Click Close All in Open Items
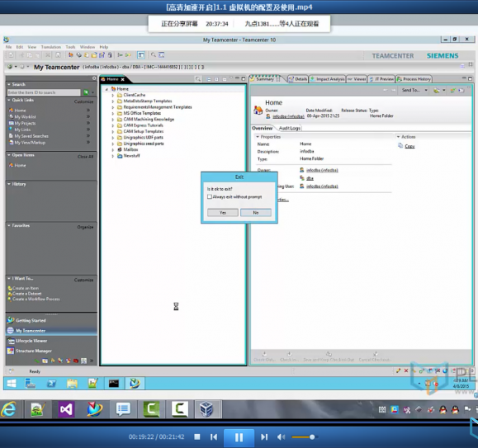The width and height of the screenshot is (478, 448). [85, 157]
